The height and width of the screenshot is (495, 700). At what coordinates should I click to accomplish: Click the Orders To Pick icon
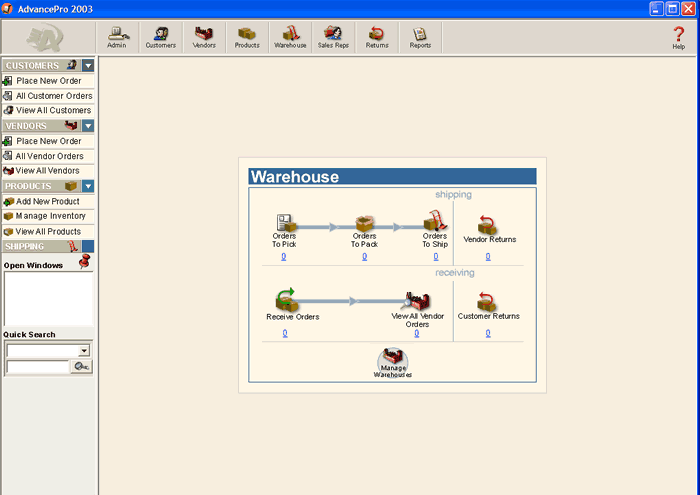point(286,223)
